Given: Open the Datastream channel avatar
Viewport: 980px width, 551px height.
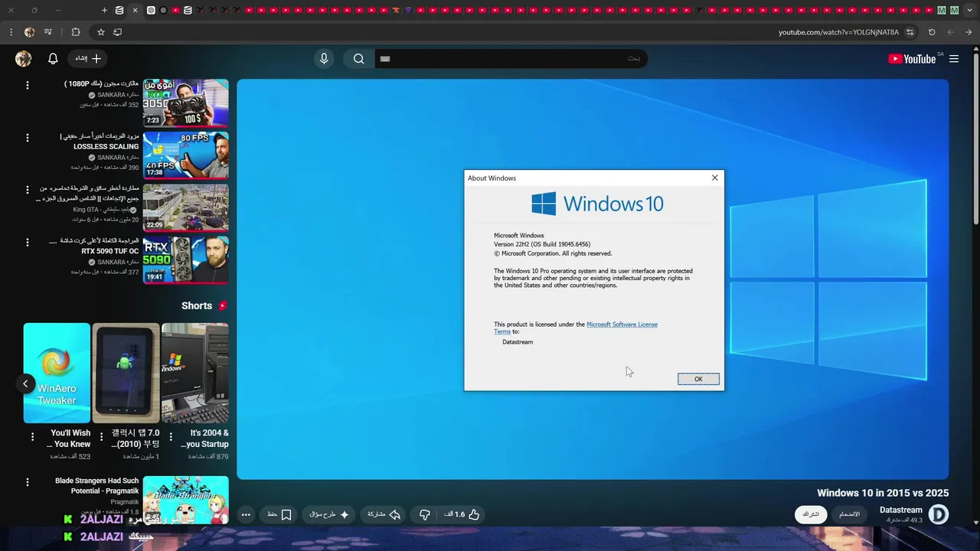Looking at the screenshot, I should 939,514.
